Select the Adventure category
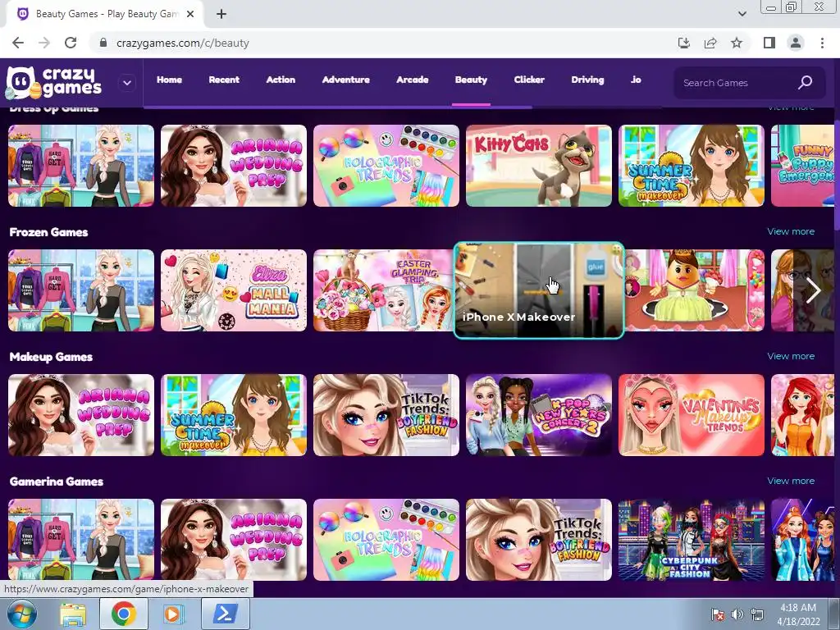840x630 pixels. pos(346,80)
